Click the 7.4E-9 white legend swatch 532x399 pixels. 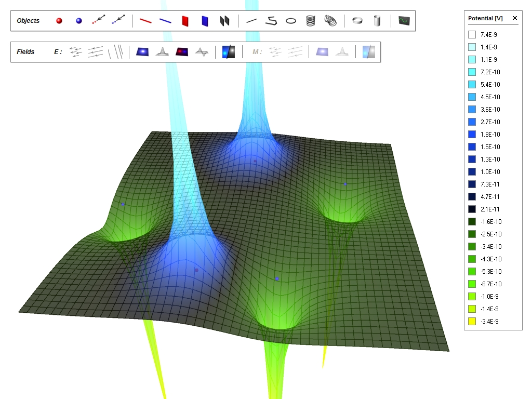pos(472,35)
